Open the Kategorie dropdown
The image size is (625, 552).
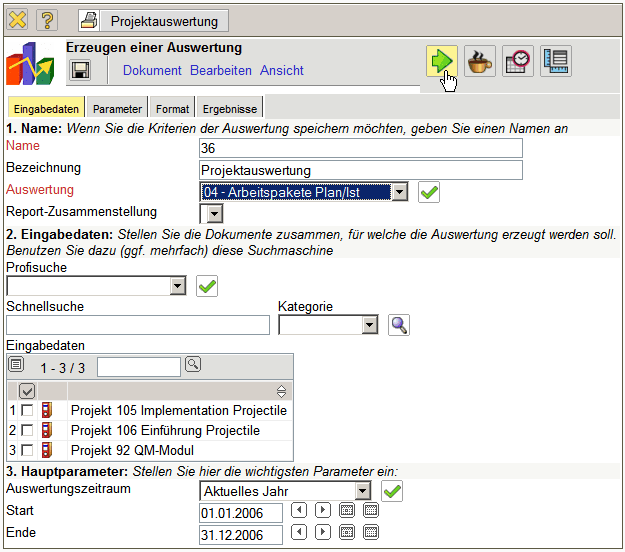tap(368, 325)
